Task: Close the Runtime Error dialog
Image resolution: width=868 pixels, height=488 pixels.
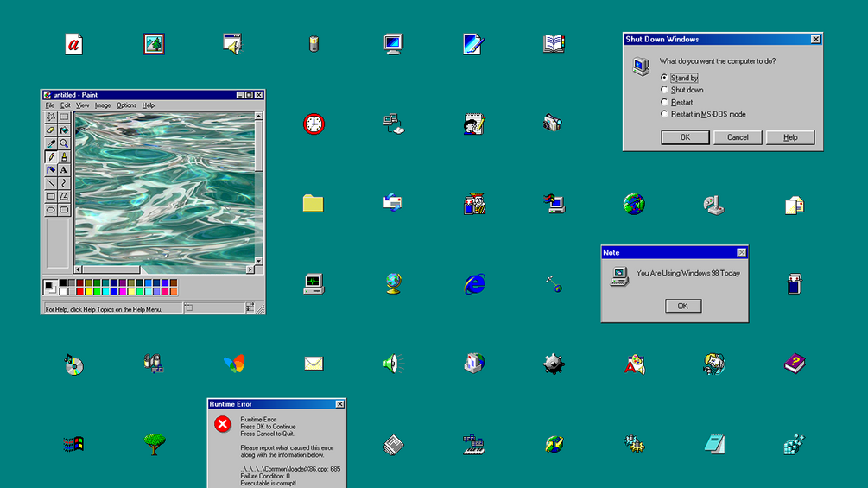Action: 340,404
